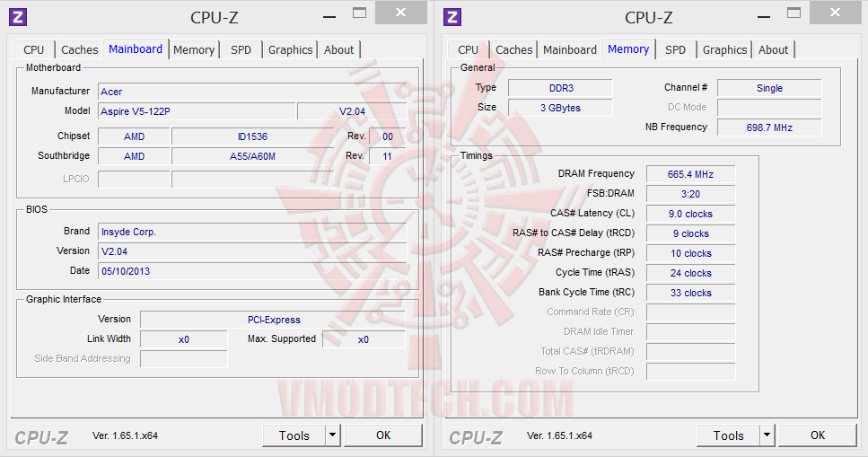Click Tools button in left CPU-Z window
The height and width of the screenshot is (457, 868).
pyautogui.click(x=294, y=435)
